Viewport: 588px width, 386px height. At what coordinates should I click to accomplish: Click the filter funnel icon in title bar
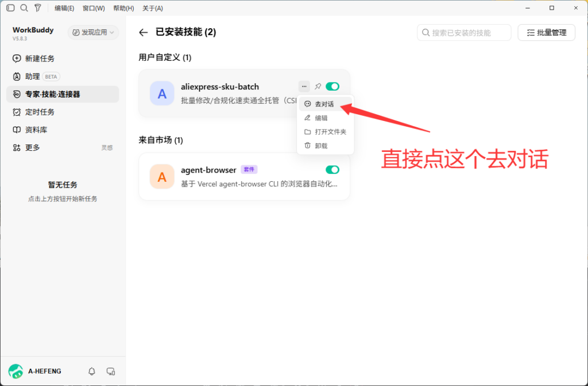pos(37,8)
